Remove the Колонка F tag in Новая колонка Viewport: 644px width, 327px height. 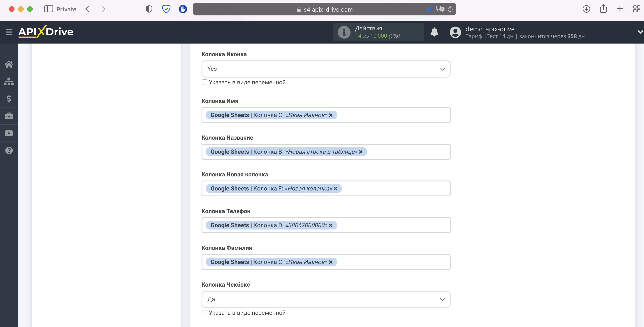(x=336, y=188)
